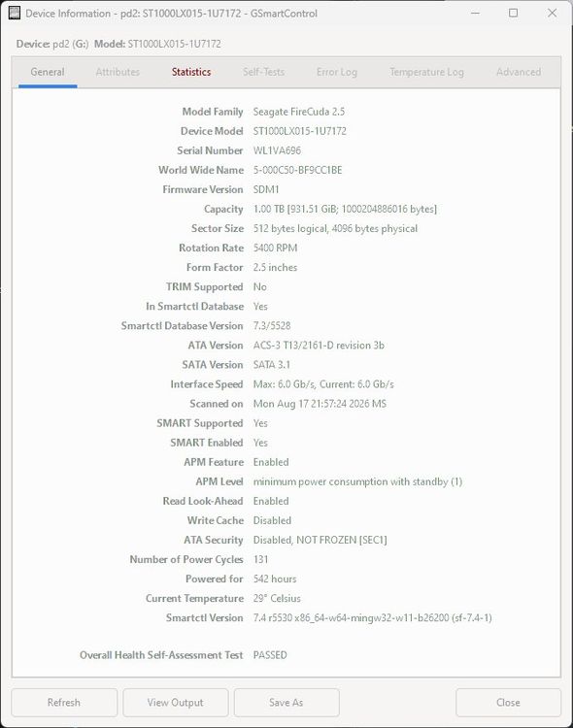Open the Statistics tab
This screenshot has width=573, height=728.
tap(191, 72)
